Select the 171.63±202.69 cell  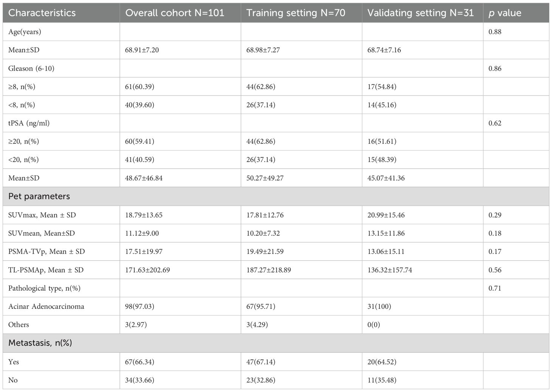(x=147, y=270)
